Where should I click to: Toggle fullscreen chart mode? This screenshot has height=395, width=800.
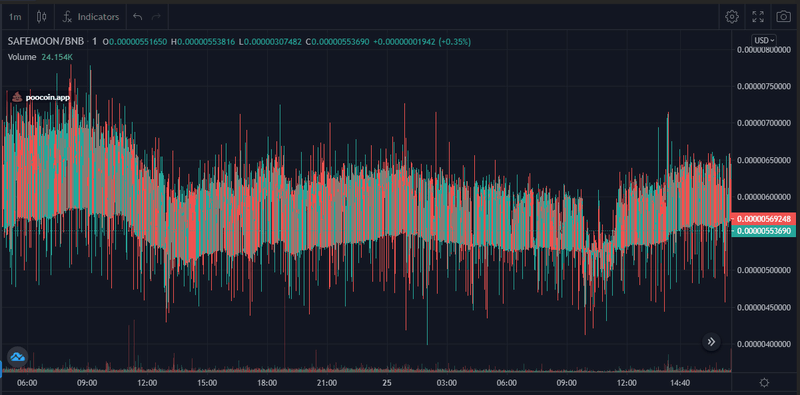pos(758,17)
